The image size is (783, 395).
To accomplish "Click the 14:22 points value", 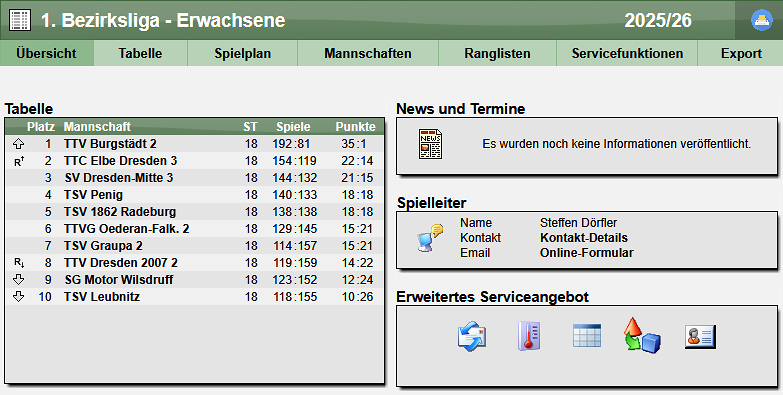I will tap(358, 263).
